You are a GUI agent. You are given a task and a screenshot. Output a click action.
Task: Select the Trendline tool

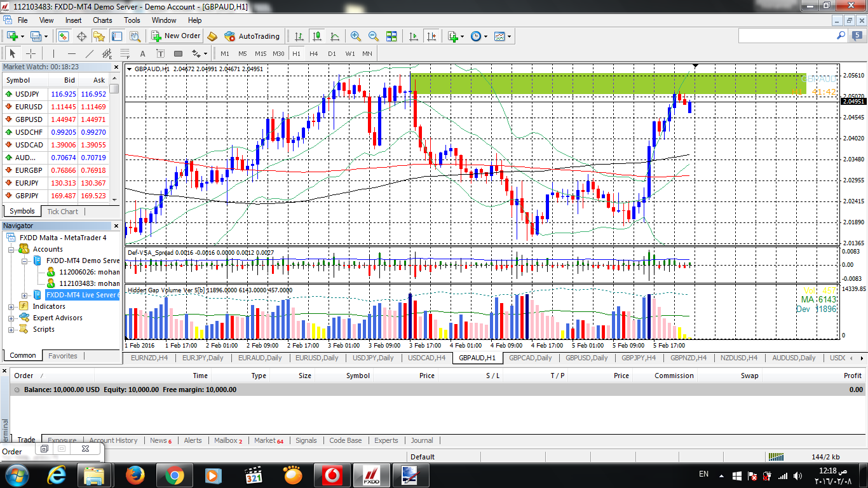click(x=89, y=53)
